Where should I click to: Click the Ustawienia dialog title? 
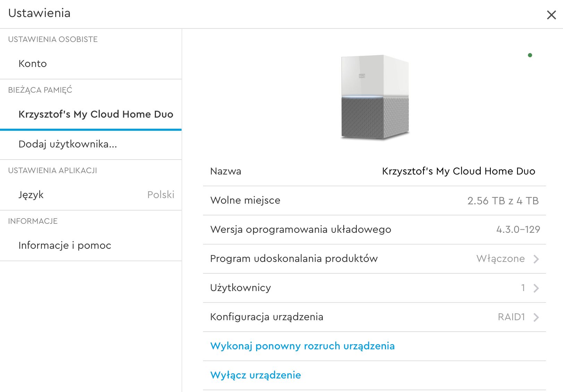click(39, 13)
